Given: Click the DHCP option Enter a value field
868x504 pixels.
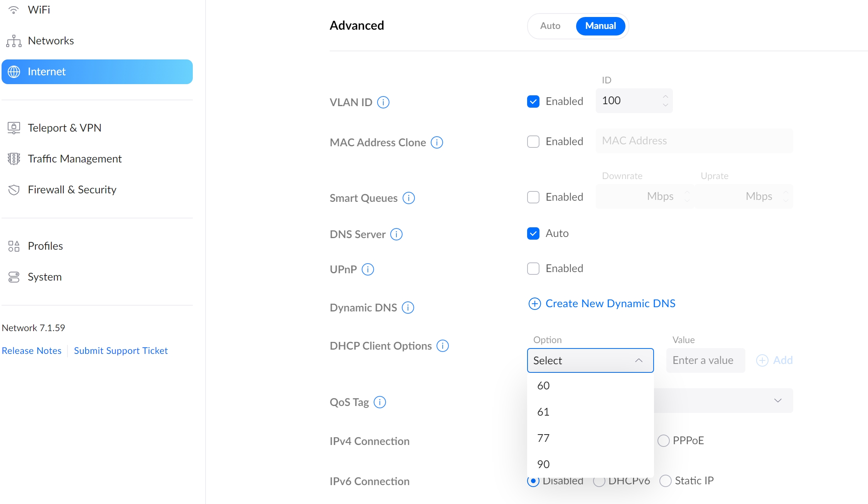Looking at the screenshot, I should click(705, 360).
